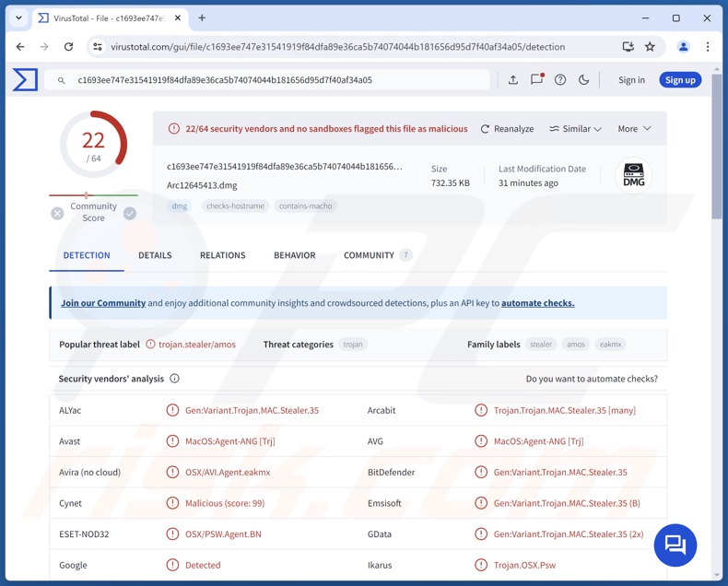This screenshot has width=728, height=586.
Task: Open the Behavior tab
Action: (x=294, y=255)
